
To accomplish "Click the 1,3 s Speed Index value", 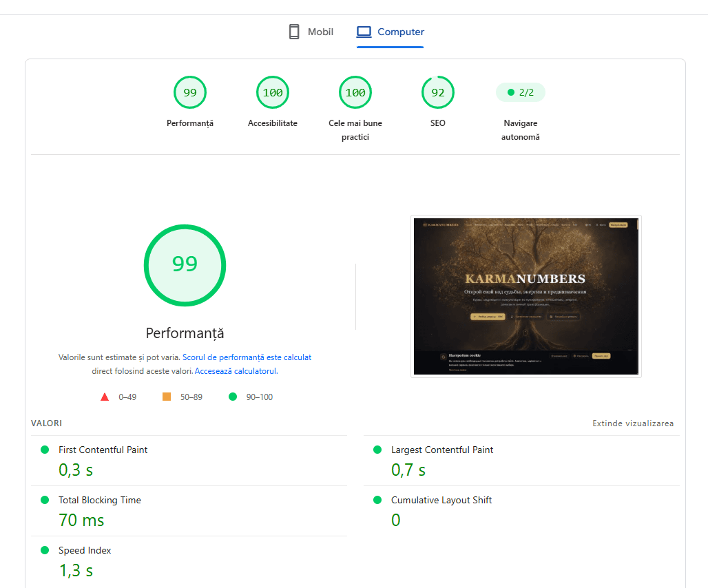I will 76,571.
